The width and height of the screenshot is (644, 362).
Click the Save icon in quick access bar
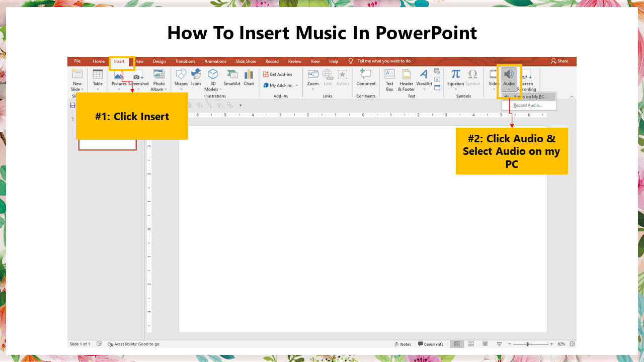pos(73,105)
